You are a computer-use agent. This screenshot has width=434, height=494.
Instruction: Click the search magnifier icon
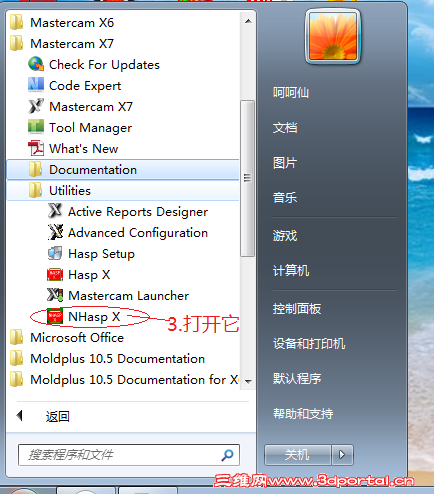click(227, 455)
